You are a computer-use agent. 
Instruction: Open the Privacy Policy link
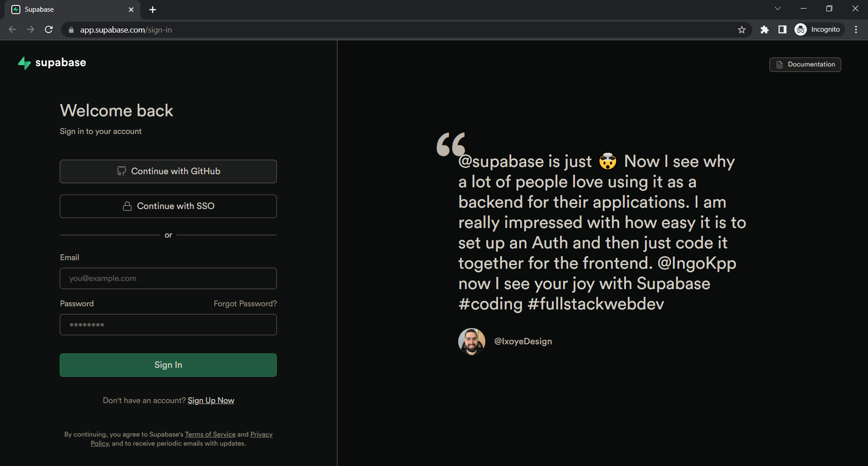[x=261, y=434]
